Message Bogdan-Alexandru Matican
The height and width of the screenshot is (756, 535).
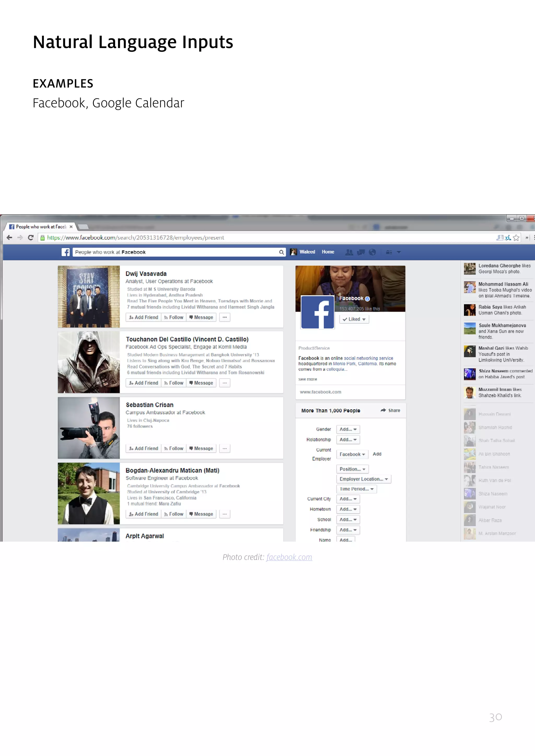pos(201,514)
